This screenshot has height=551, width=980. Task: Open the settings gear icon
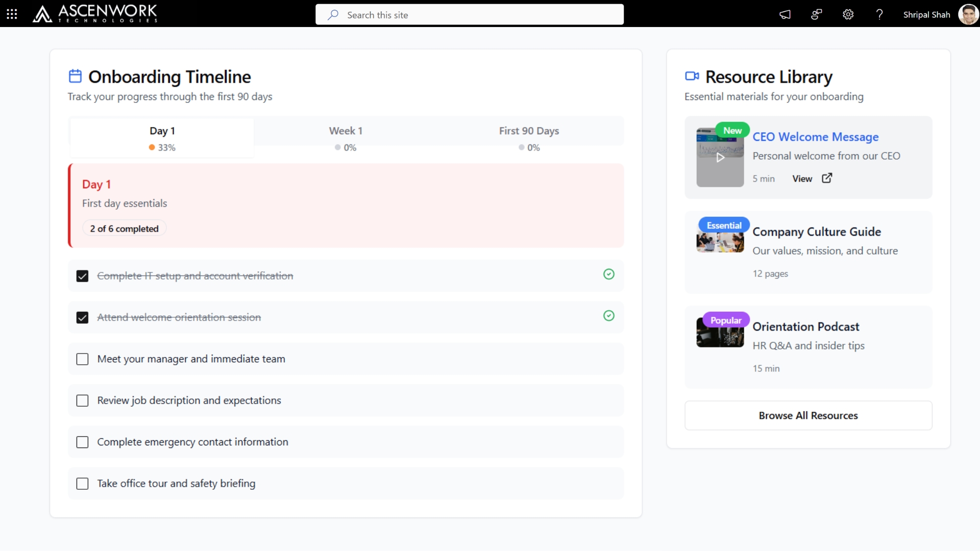pyautogui.click(x=848, y=14)
